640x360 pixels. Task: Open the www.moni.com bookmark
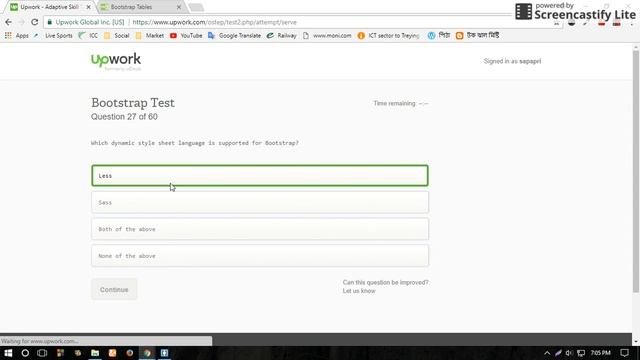[327, 36]
